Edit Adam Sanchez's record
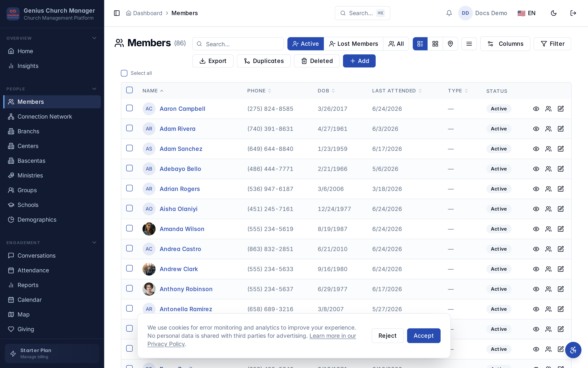 (x=561, y=149)
